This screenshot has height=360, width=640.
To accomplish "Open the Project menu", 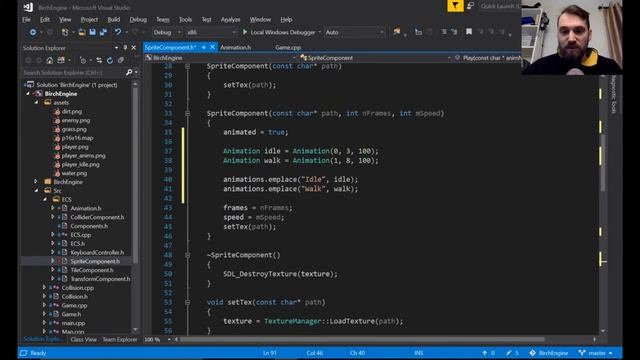I will tap(89, 19).
